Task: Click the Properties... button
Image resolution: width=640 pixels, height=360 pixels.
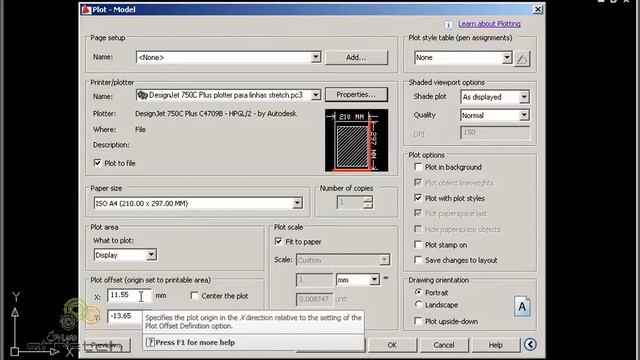Action: pos(356,95)
